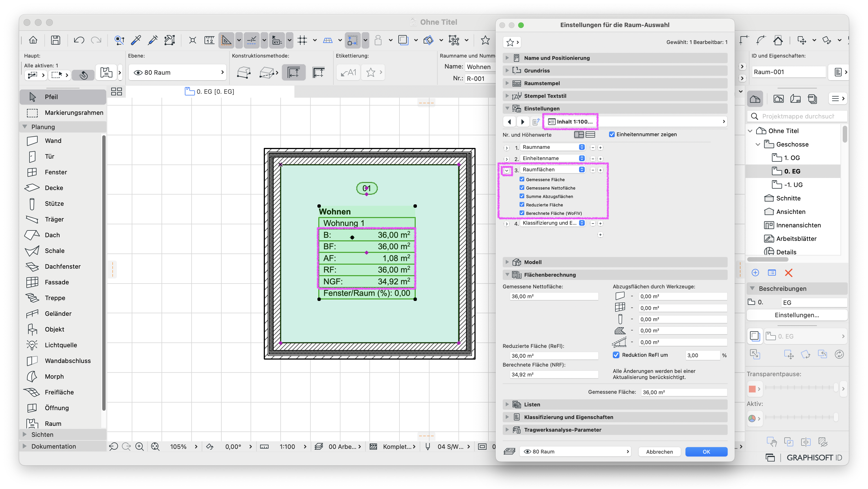Click Projektmappe durchsuchen search field

[x=797, y=116]
